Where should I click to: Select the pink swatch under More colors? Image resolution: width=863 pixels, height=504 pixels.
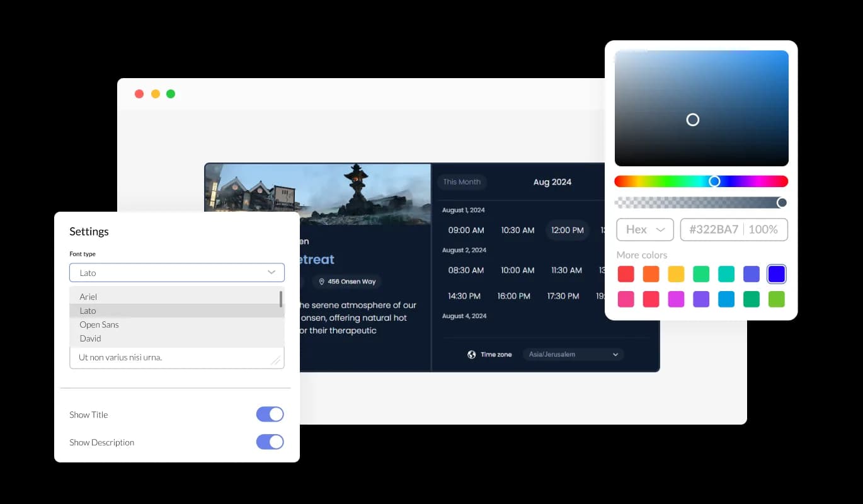pos(626,299)
